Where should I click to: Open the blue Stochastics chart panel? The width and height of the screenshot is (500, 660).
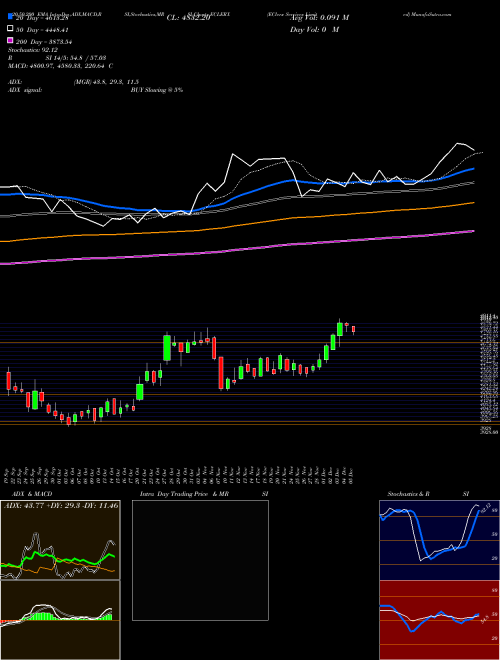(x=439, y=540)
